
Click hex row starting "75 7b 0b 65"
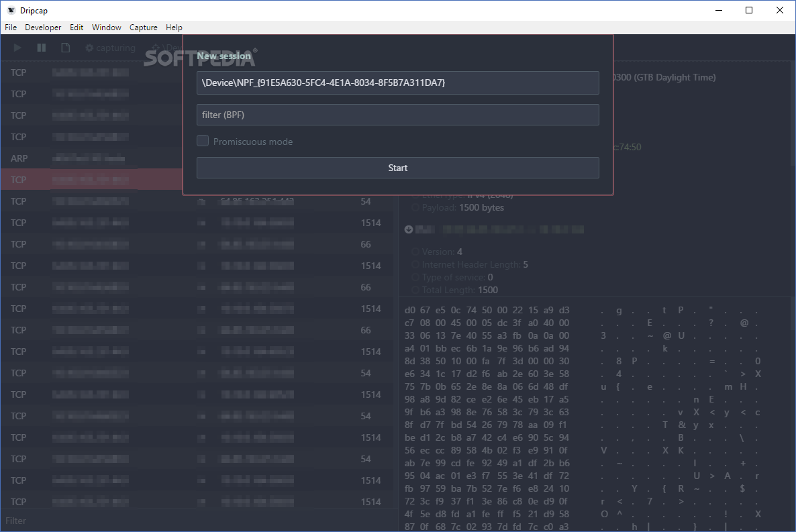point(487,386)
